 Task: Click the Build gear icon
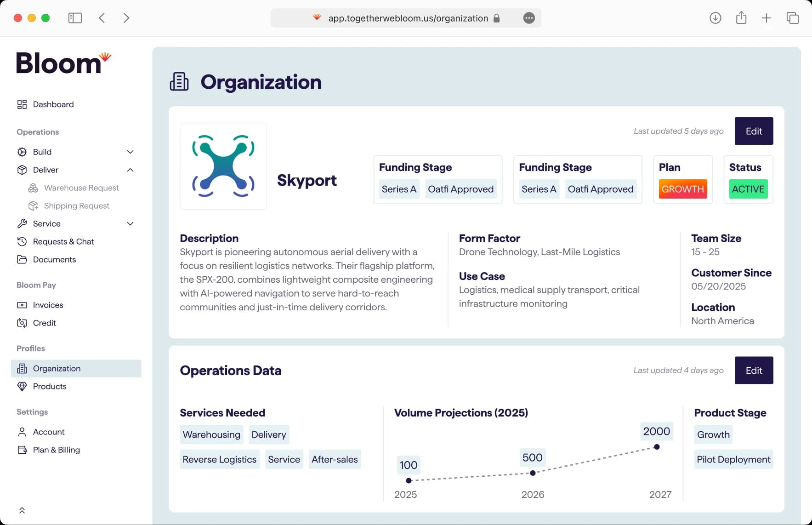22,152
